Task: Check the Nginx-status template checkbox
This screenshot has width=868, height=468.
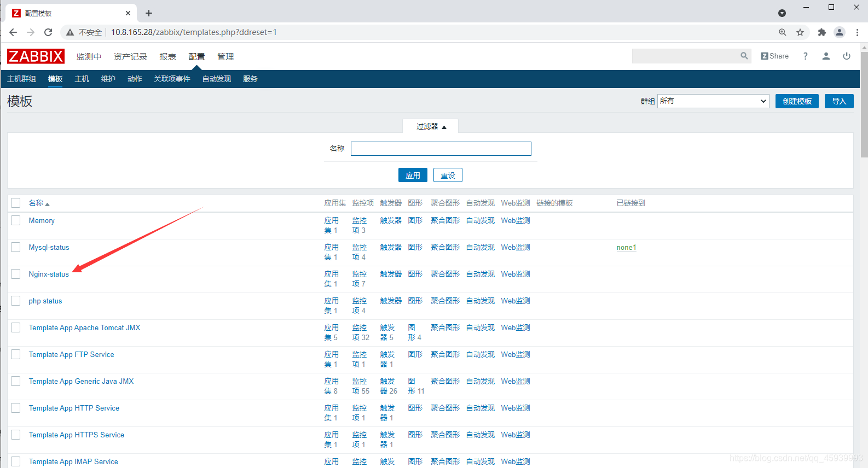Action: [16, 274]
